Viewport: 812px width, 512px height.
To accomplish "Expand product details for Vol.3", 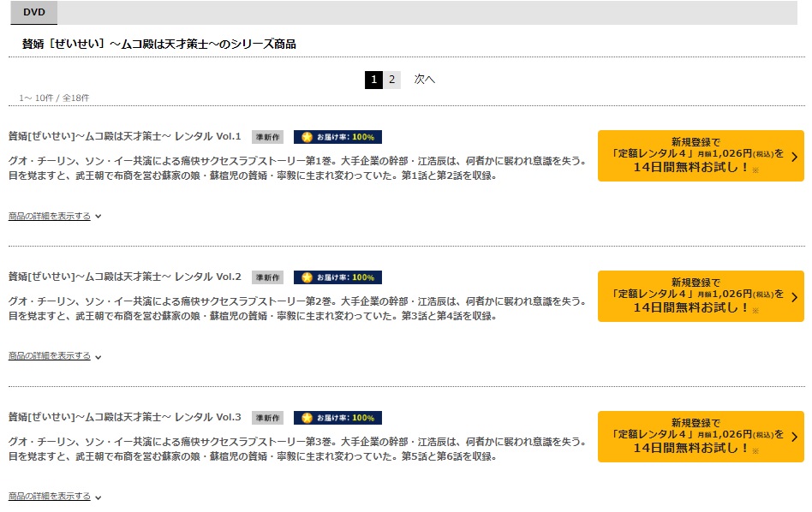I will [54, 497].
